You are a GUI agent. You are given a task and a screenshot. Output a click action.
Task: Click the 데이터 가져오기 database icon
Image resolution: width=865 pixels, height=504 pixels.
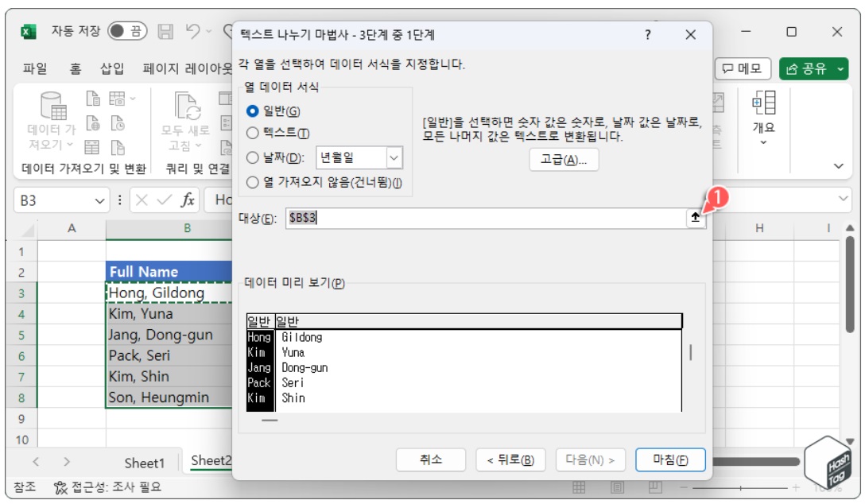pyautogui.click(x=53, y=106)
